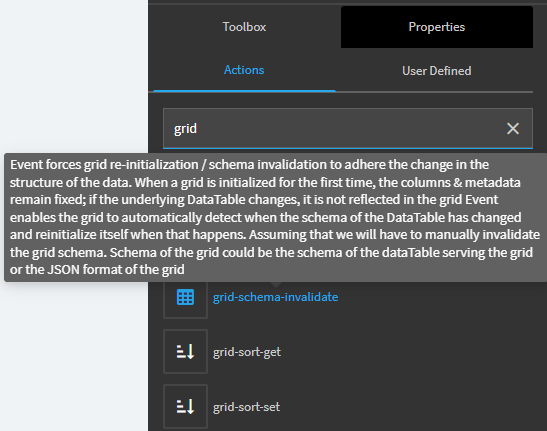Screen dimensions: 547x431
Task: Choose the grid-sort-set sort icon
Action: [x=185, y=407]
